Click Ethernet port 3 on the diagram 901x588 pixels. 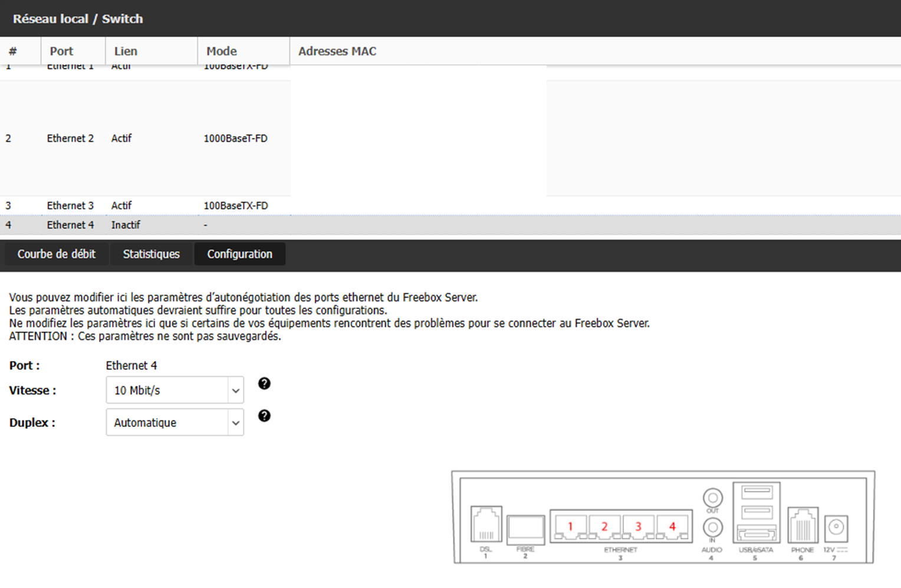click(637, 527)
